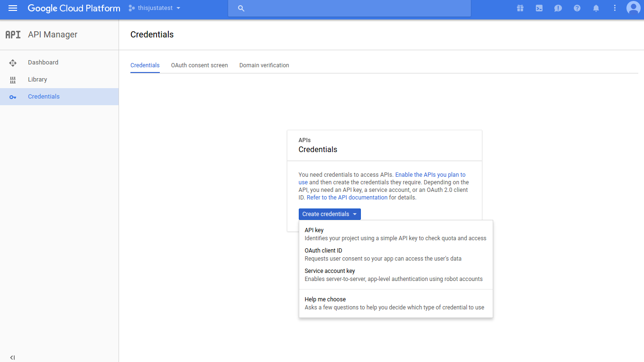The height and width of the screenshot is (362, 644).
Task: Focus the top search bar
Action: point(350,9)
